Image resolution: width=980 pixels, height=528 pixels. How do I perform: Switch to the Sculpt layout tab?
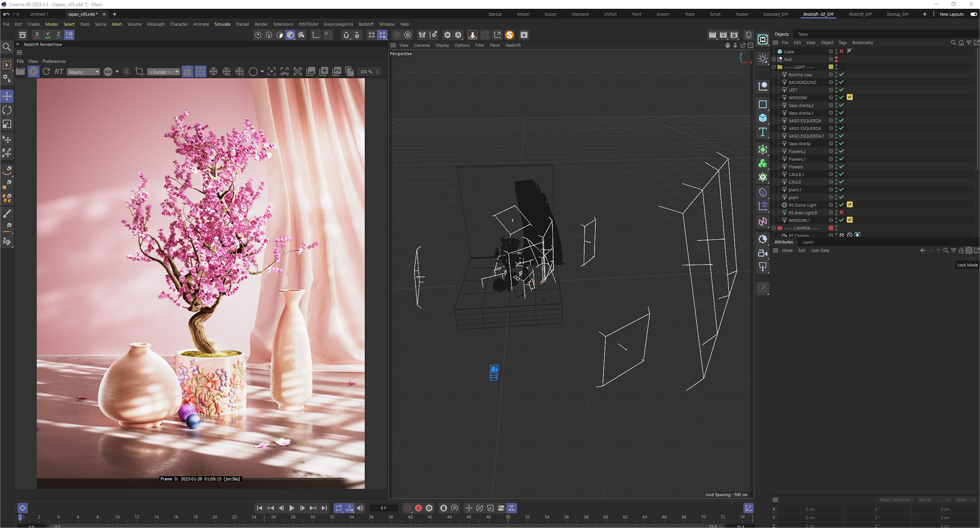click(x=550, y=14)
